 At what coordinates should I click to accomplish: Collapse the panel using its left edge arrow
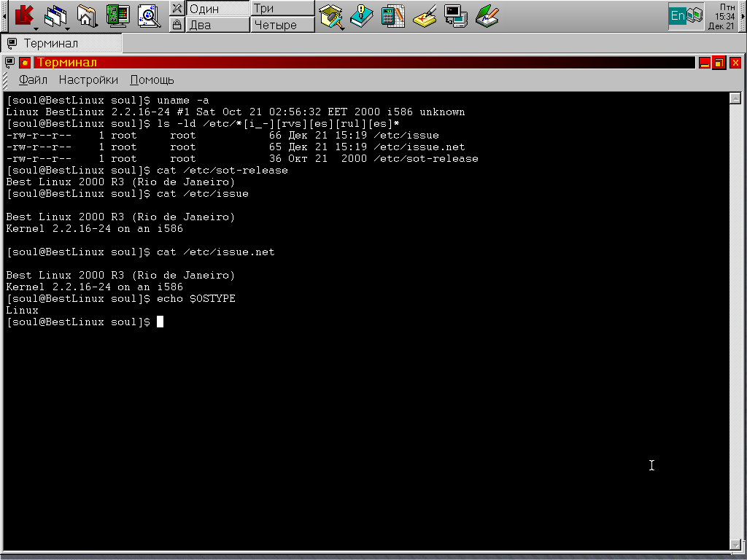[x=4, y=16]
